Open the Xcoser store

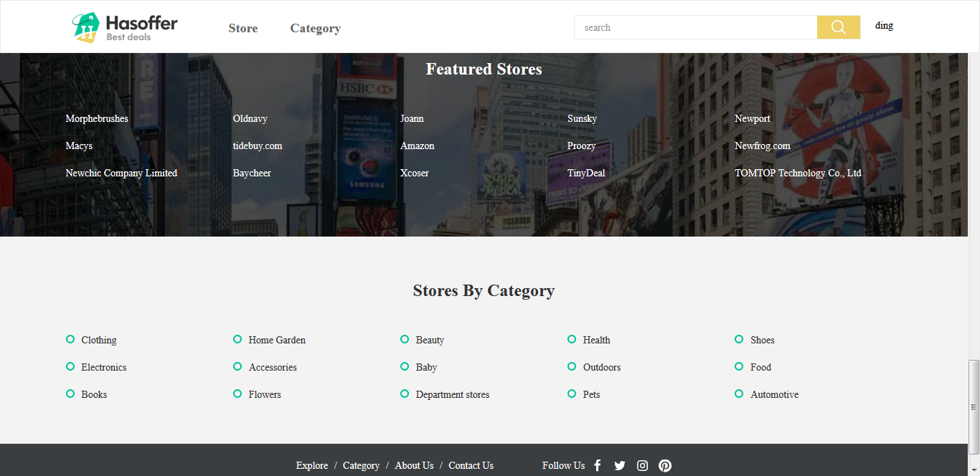415,173
